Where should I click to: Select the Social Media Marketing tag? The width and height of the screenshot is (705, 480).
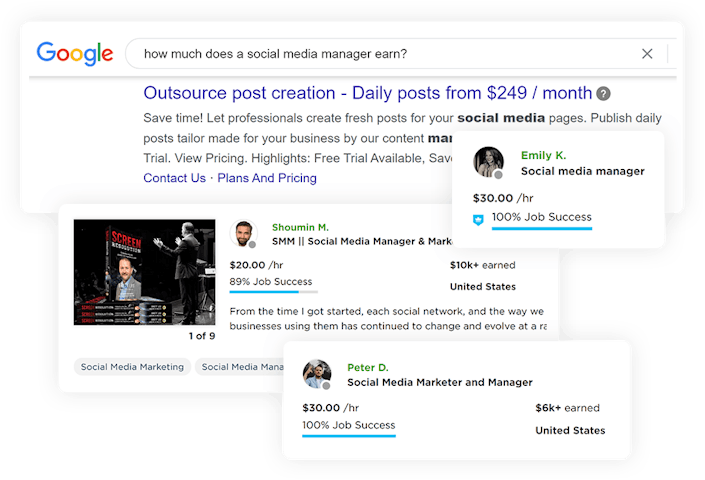coord(133,367)
